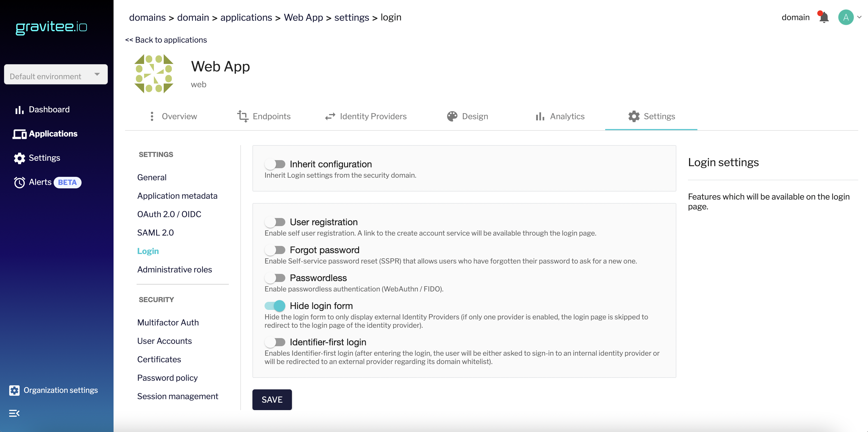This screenshot has width=868, height=432.
Task: Click the Dashboard bar chart icon
Action: tap(19, 110)
